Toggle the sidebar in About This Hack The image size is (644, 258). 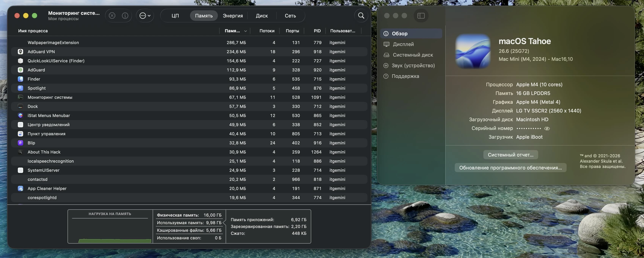pyautogui.click(x=421, y=16)
